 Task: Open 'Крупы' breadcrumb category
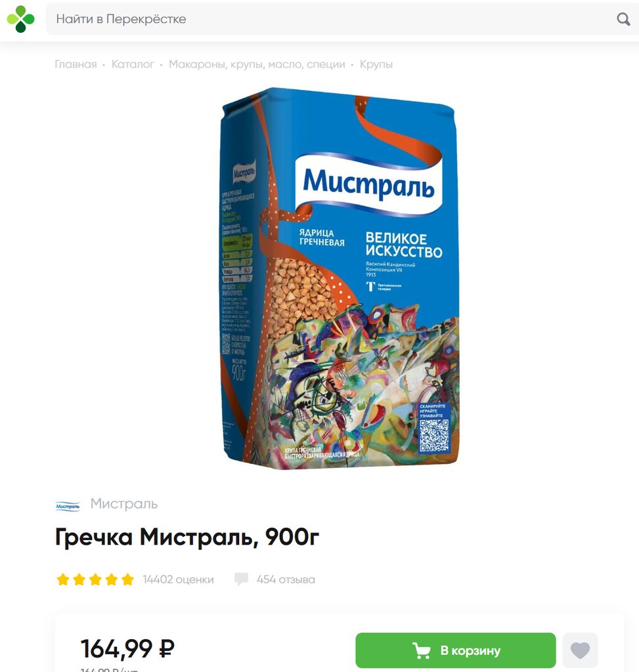376,64
